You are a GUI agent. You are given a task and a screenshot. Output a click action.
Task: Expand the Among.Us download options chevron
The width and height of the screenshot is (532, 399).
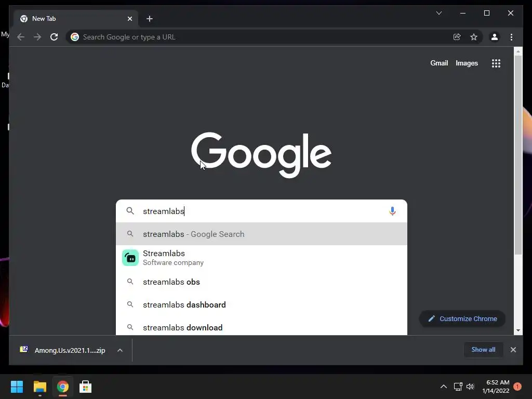click(x=120, y=350)
